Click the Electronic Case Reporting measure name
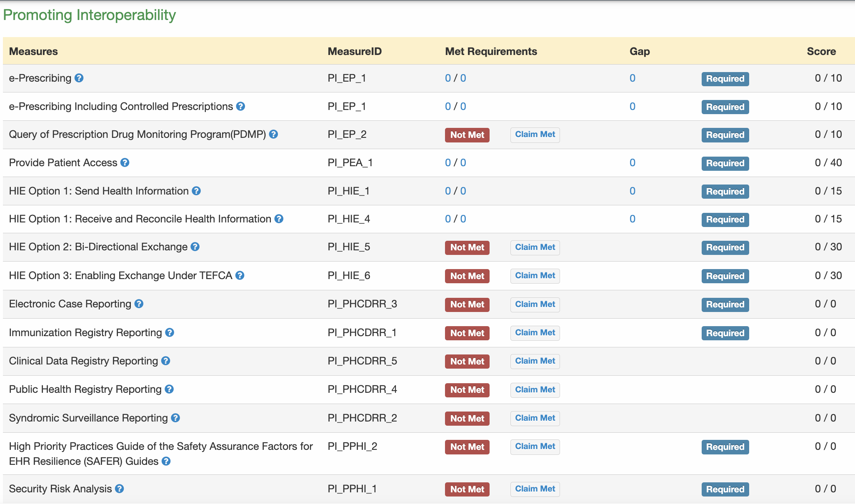Screen dimensions: 855x504 coord(70,304)
